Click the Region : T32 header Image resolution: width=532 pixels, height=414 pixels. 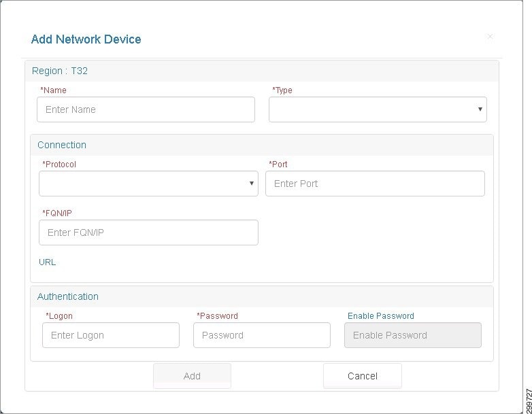point(60,71)
